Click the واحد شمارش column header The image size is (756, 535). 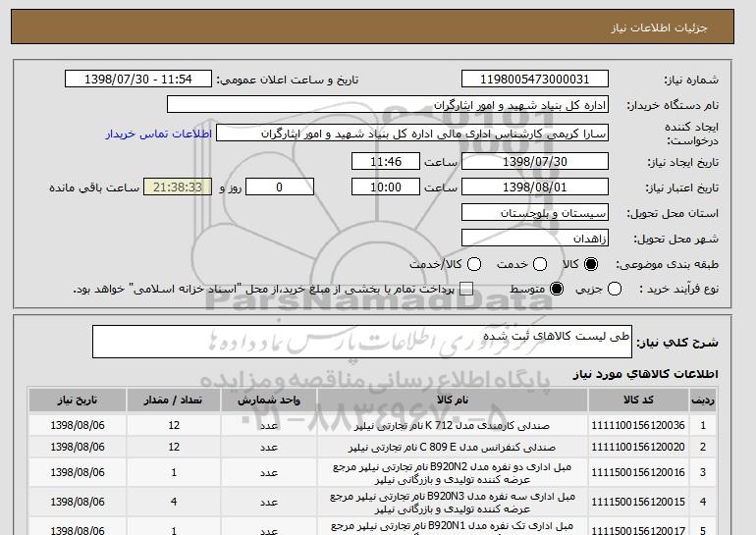coord(269,401)
